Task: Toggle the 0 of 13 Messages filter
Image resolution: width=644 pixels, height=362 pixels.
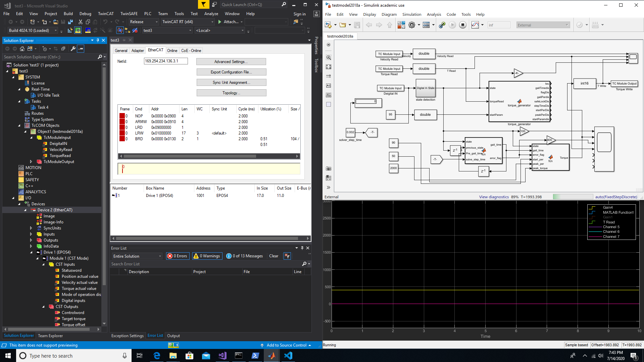Action: tap(245, 256)
